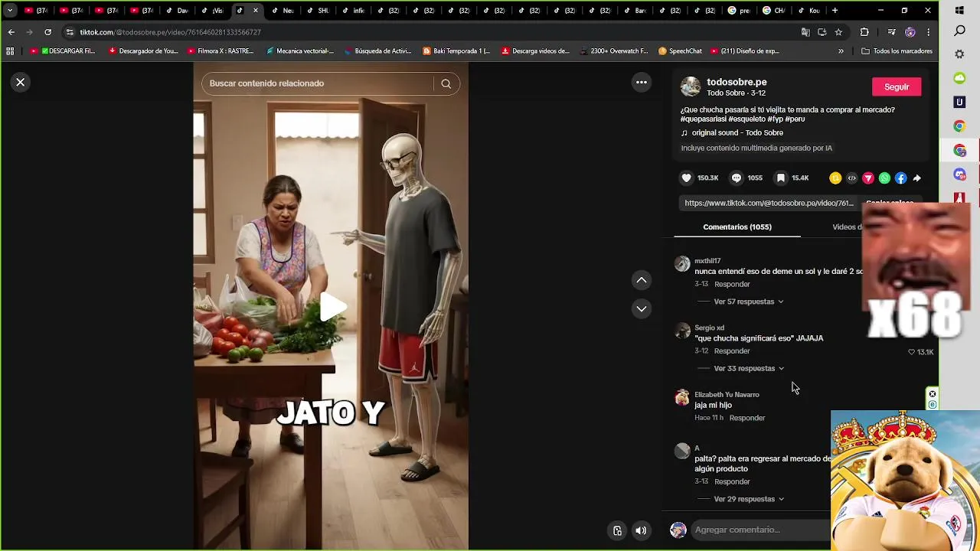Go back with browser back arrow

(11, 32)
